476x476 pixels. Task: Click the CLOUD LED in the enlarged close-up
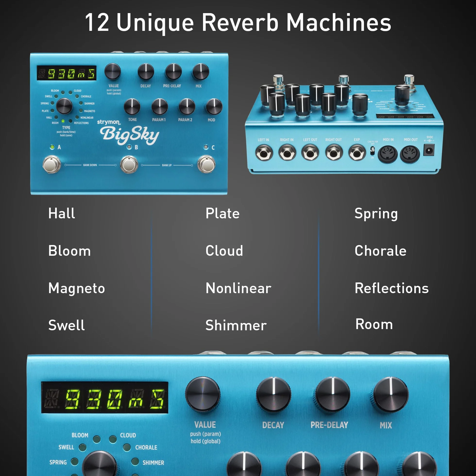(x=113, y=439)
